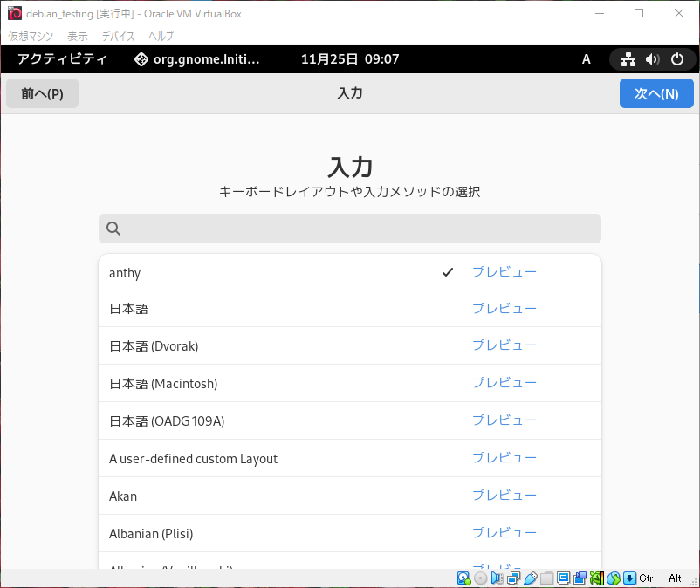Open プレビュー for 日本語 (OADG 109A)

504,420
